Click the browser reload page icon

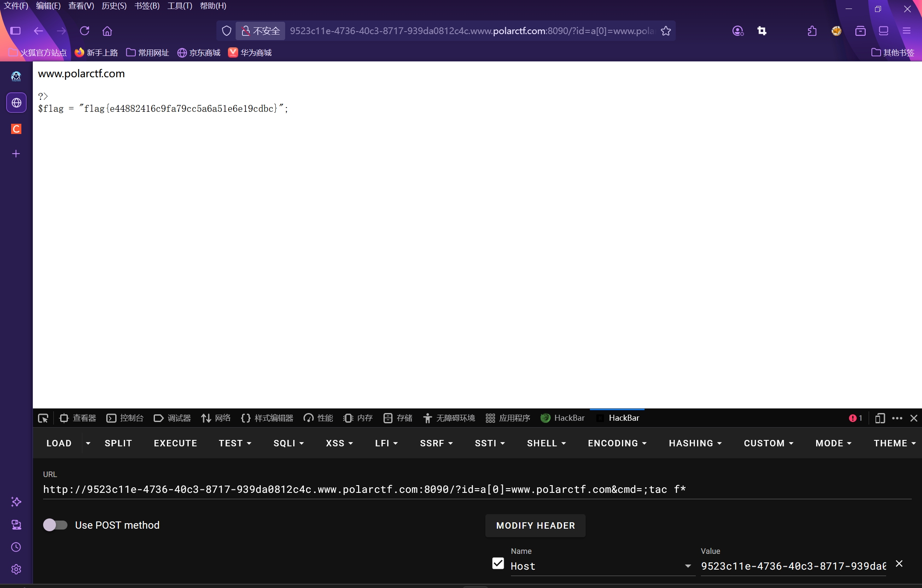pyautogui.click(x=85, y=31)
